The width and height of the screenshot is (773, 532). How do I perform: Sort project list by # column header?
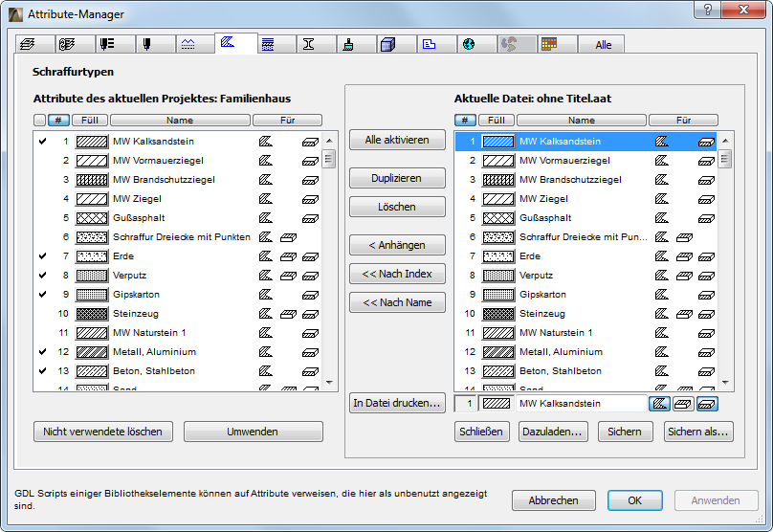click(58, 120)
